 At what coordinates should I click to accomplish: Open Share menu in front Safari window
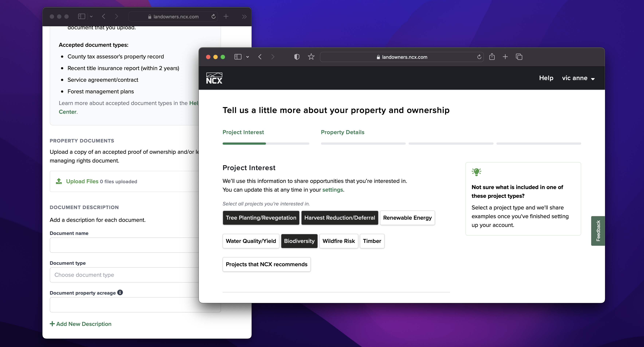coord(492,57)
